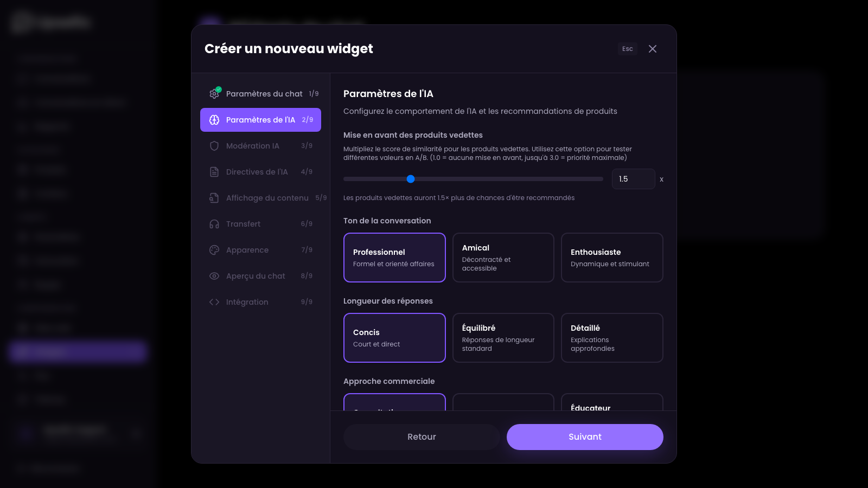868x488 pixels.
Task: Click the Affichage du contenu file icon
Action: click(x=214, y=198)
